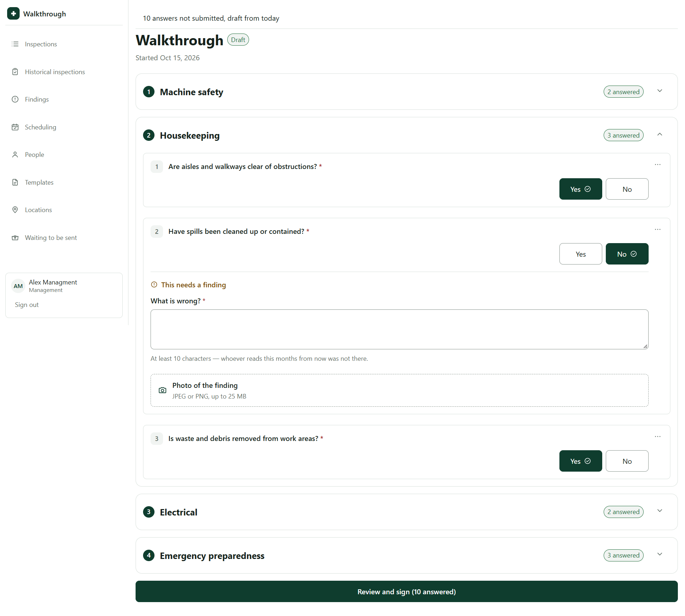
Task: Expand the Electrical section chevron
Action: tap(660, 511)
